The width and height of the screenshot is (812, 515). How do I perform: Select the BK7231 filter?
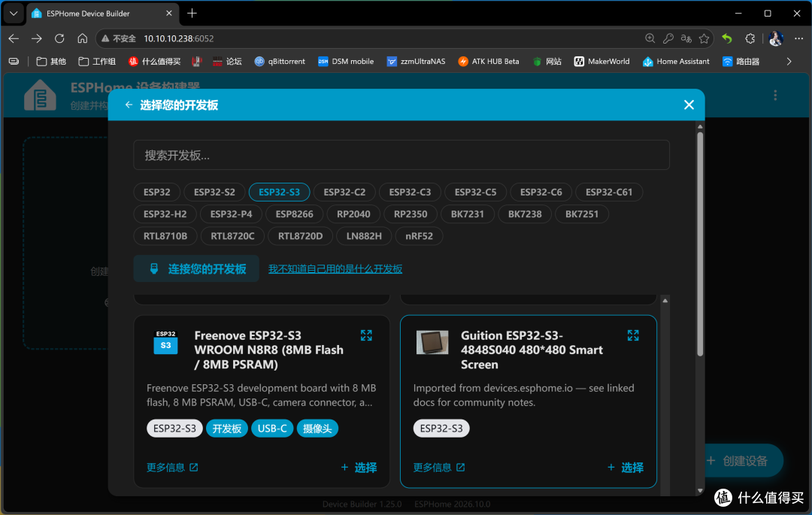tap(467, 214)
